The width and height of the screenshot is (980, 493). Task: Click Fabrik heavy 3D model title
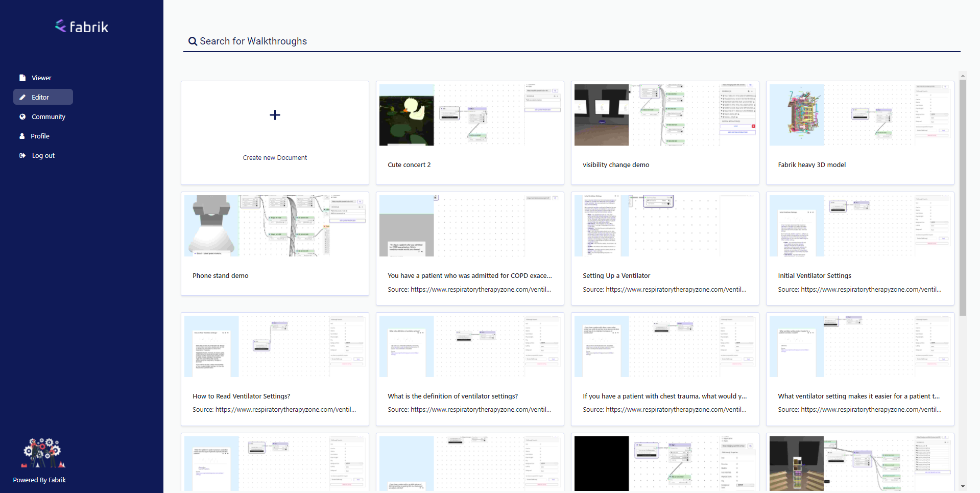click(812, 165)
